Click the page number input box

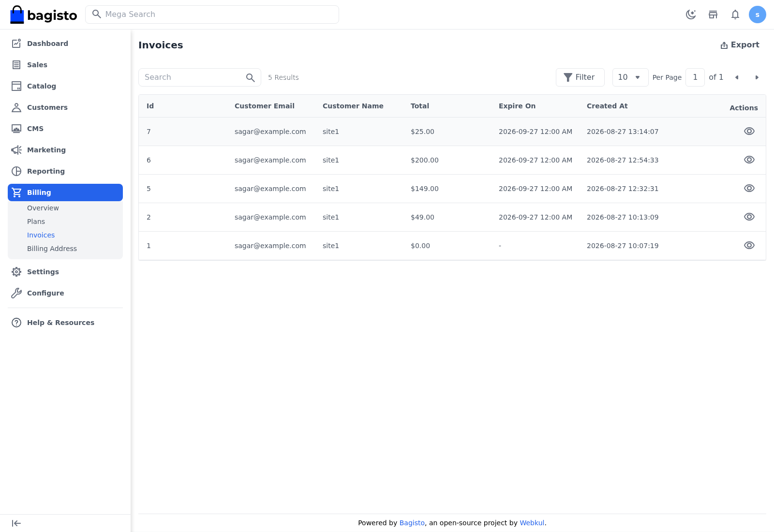(695, 77)
